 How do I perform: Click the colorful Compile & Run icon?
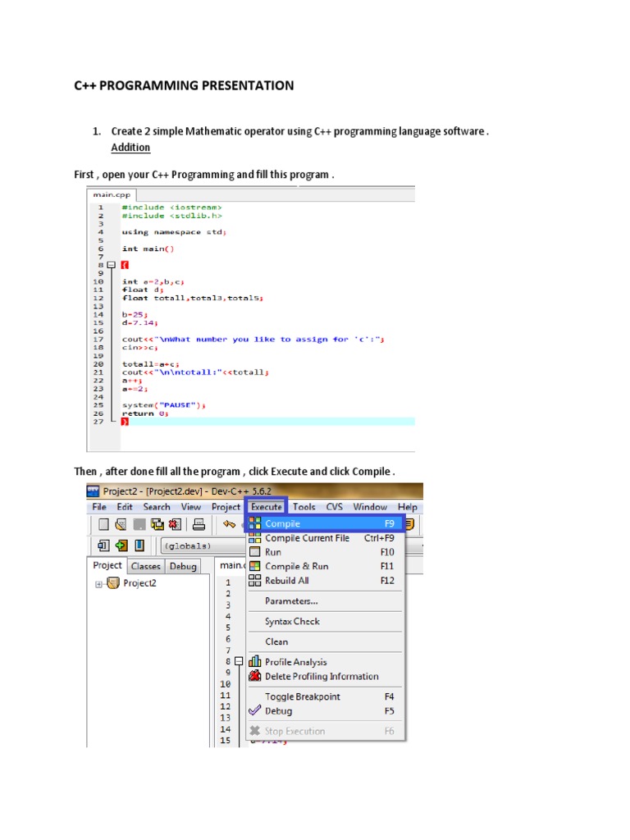[255, 566]
